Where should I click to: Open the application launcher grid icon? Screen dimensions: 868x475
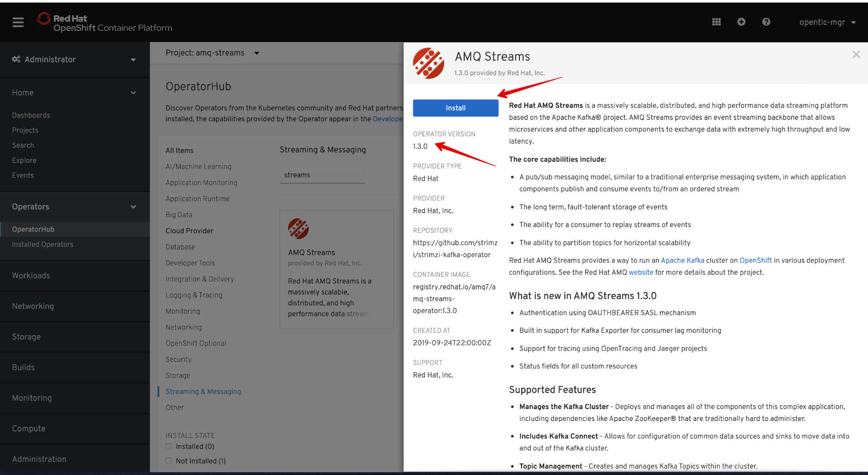716,22
